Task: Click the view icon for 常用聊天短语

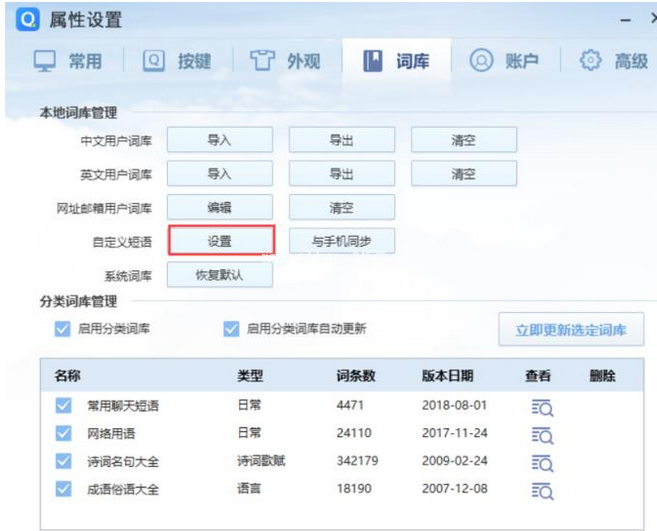Action: pos(543,406)
